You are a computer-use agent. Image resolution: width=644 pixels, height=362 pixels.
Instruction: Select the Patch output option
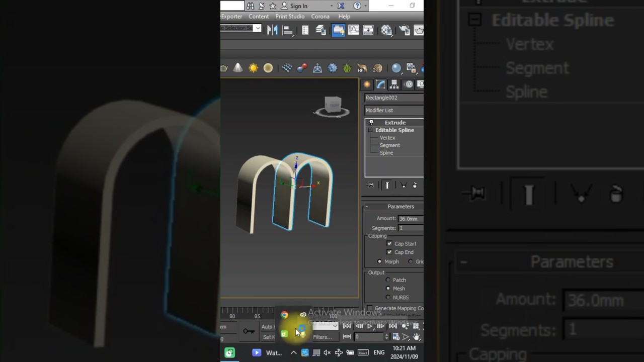click(x=388, y=280)
